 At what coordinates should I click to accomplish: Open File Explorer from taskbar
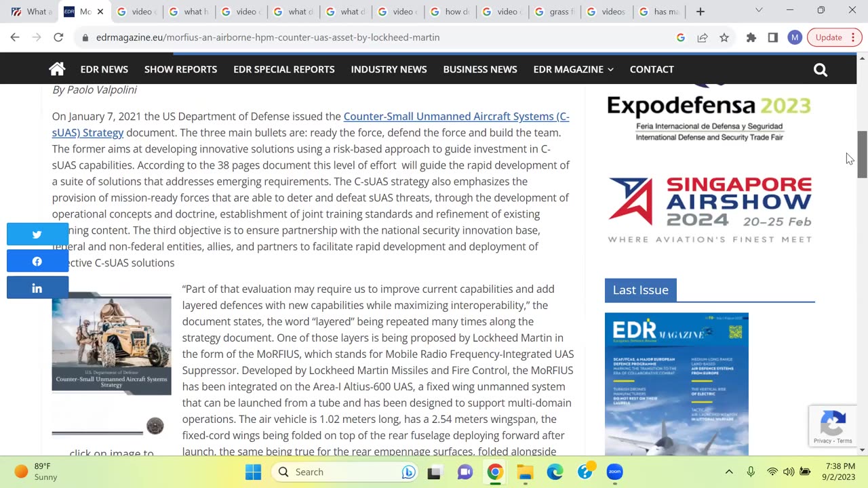coord(525,472)
